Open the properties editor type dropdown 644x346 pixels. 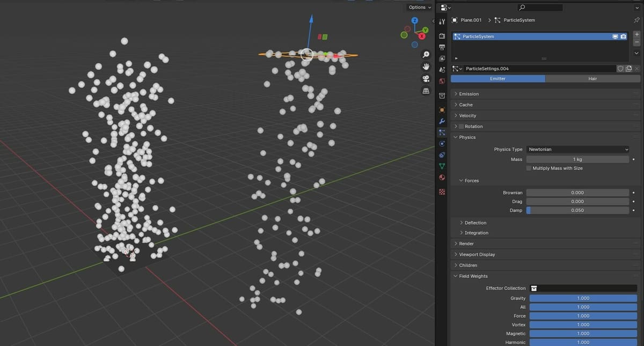[445, 8]
